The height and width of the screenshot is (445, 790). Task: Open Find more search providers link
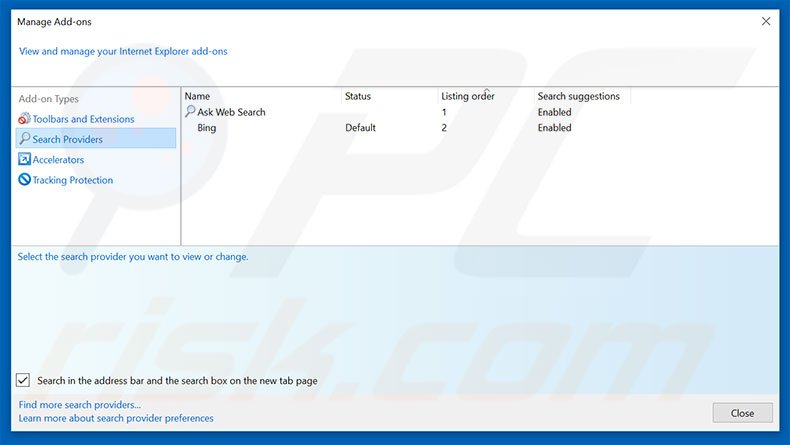coord(80,405)
